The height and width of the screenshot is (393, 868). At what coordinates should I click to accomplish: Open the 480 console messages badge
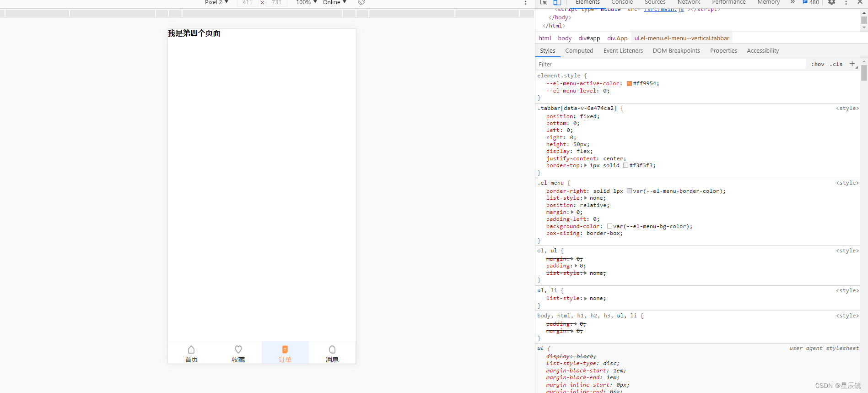(x=811, y=2)
